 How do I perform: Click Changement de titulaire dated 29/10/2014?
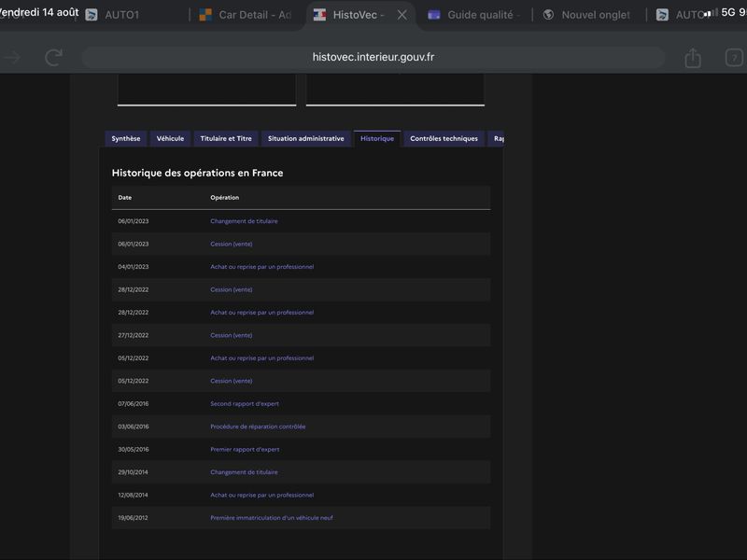click(244, 472)
